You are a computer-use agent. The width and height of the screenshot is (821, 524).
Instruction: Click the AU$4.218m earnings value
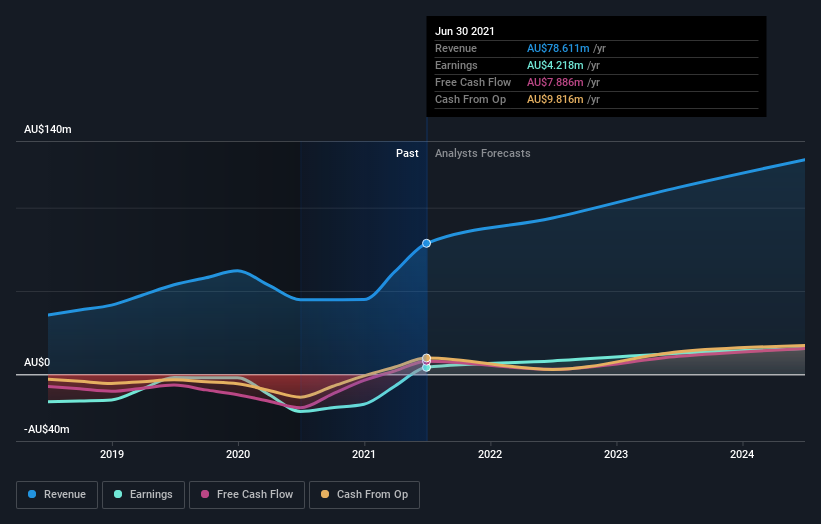[x=555, y=65]
